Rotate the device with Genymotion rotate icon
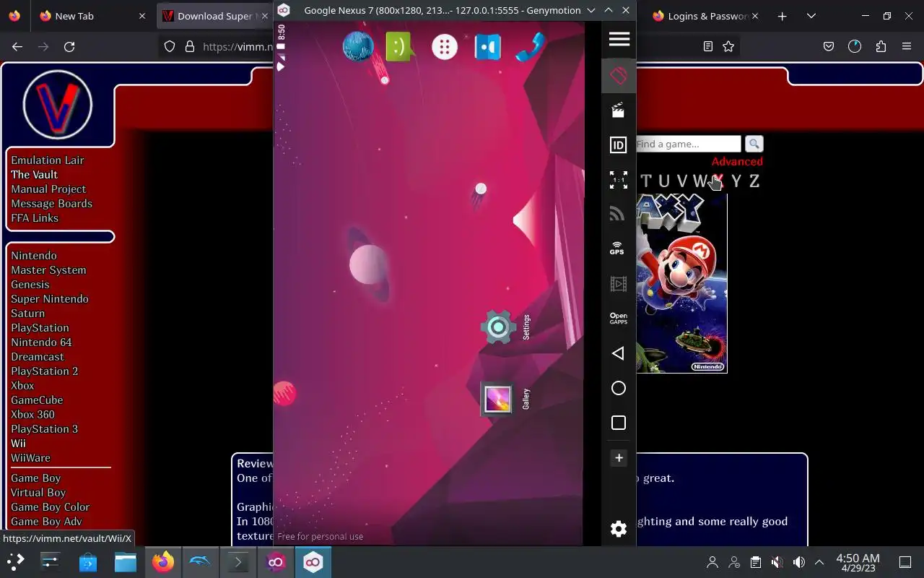 click(619, 75)
